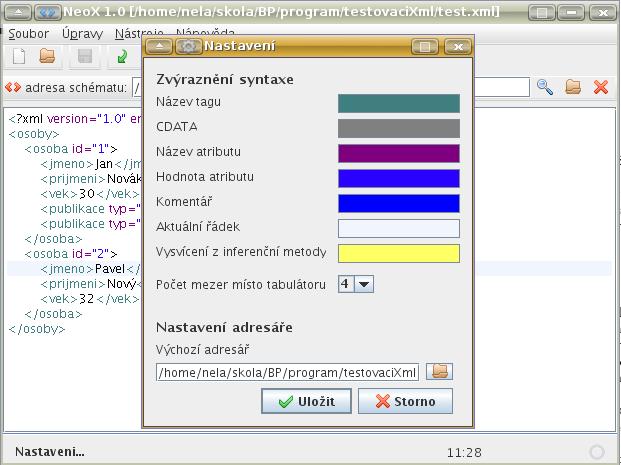621x465 pixels.
Task: Click red brackets icon before adresa schématu
Action: coord(13,88)
